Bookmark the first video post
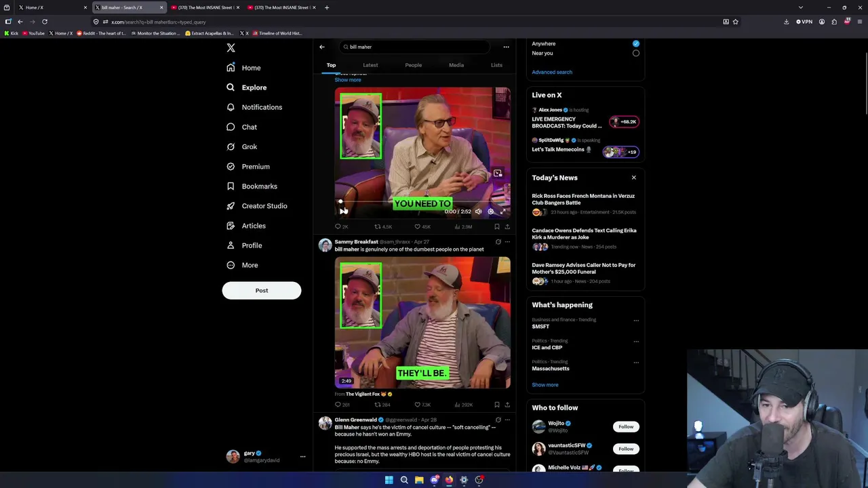The width and height of the screenshot is (868, 488). (496, 226)
